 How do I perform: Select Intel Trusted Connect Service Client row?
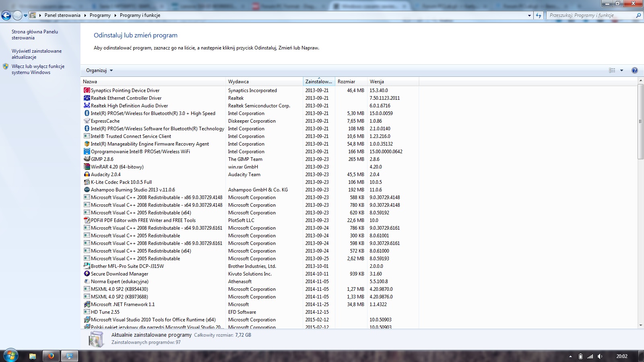pos(250,136)
